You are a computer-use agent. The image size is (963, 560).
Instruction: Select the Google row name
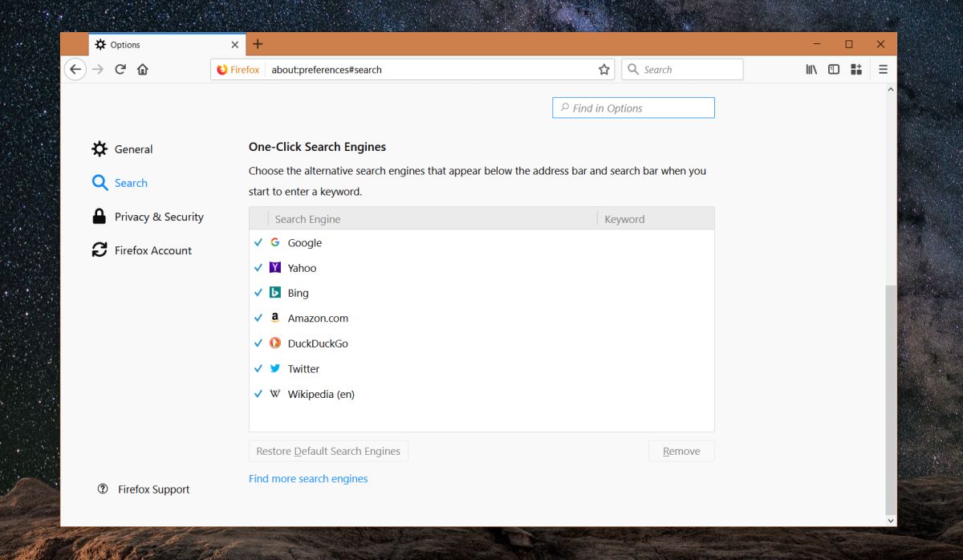tap(305, 243)
